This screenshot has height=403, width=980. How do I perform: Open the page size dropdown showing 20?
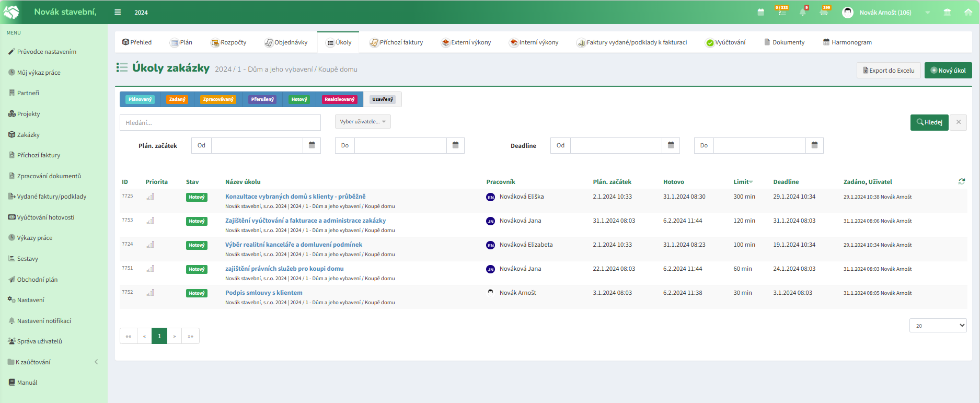tap(938, 325)
